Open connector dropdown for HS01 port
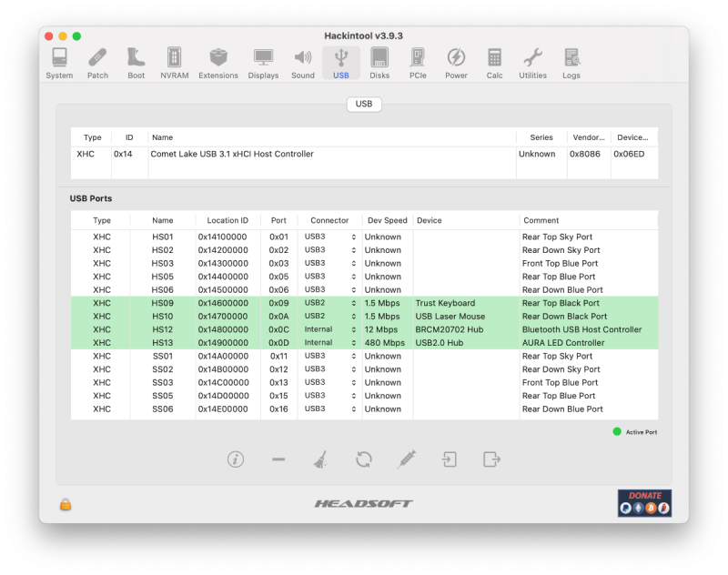The width and height of the screenshot is (728, 575). click(x=329, y=237)
